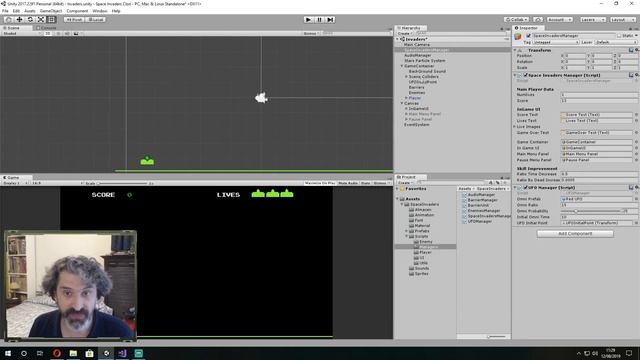Click the object picker next to Score Text
The height and width of the screenshot is (360, 640).
pyautogui.click(x=636, y=115)
